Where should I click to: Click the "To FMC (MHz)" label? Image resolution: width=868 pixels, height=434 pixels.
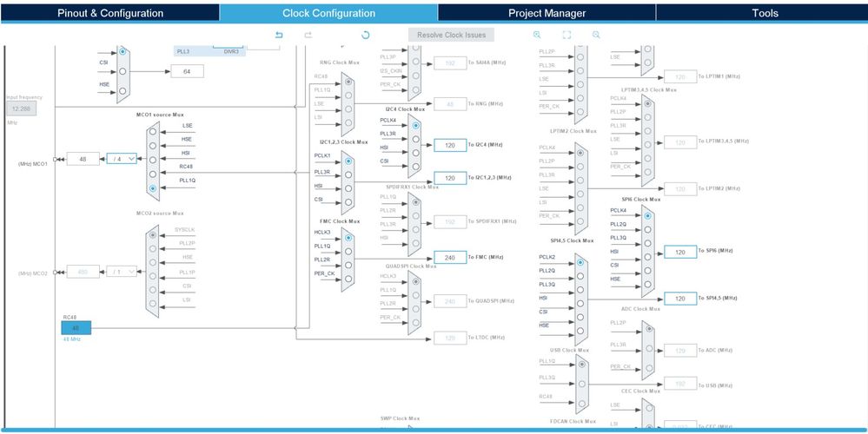click(x=486, y=257)
